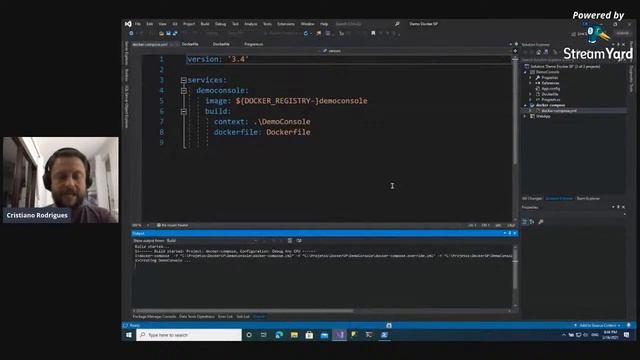This screenshot has height=360, width=640.
Task: Open the Data Tools Operations tab
Action: point(197,317)
